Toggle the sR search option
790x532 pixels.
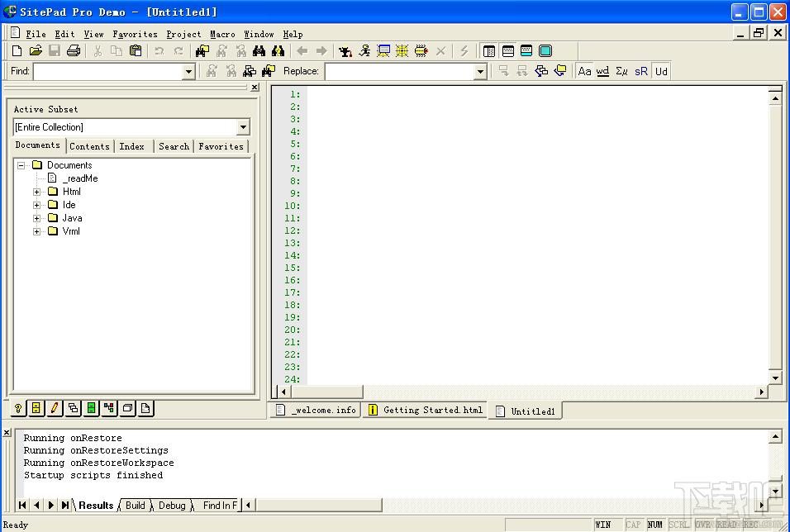[641, 71]
